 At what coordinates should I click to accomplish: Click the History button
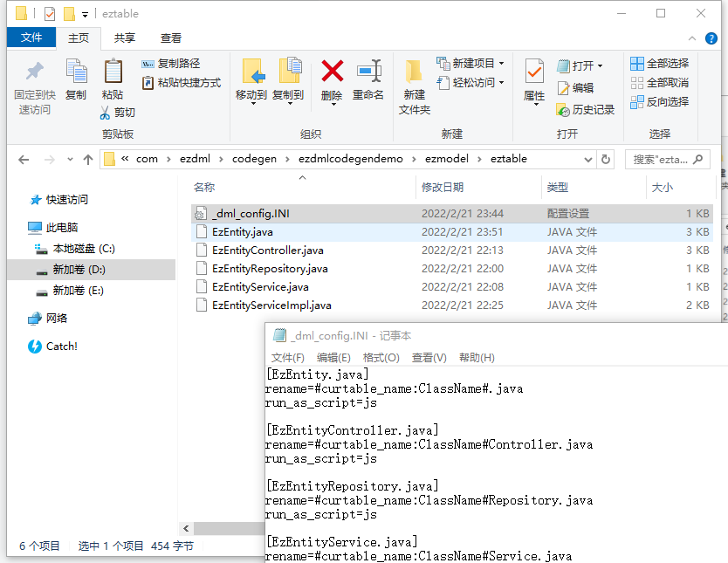(586, 110)
